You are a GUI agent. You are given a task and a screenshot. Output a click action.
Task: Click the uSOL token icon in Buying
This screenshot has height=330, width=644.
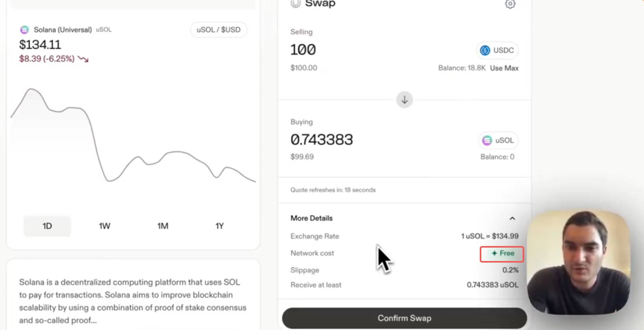click(487, 140)
